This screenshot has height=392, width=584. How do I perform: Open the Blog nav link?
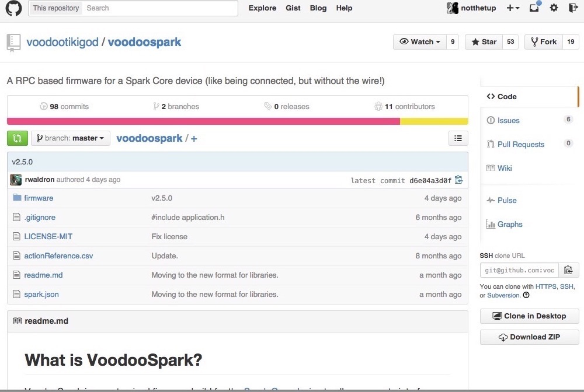pos(318,8)
